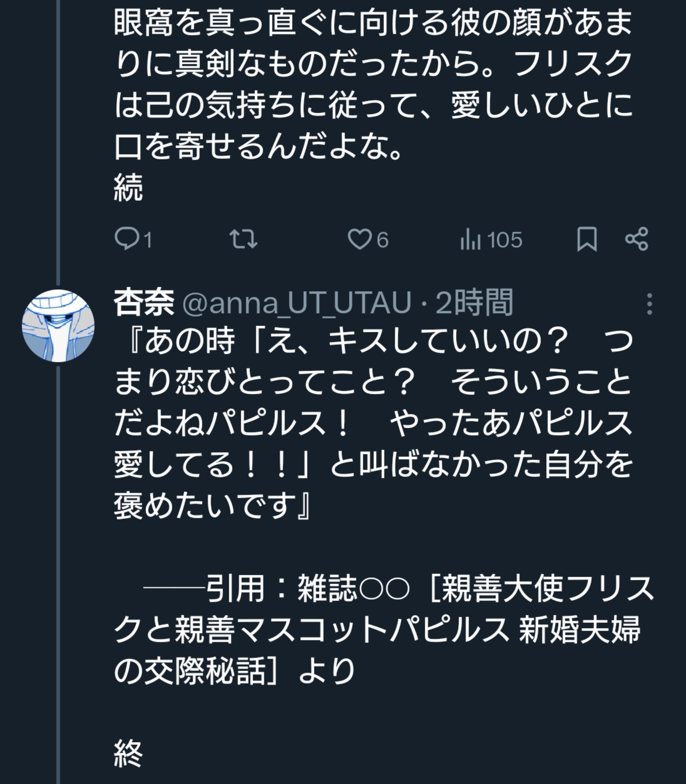Like the tweet with the heart icon
The width and height of the screenshot is (686, 784).
point(359,240)
